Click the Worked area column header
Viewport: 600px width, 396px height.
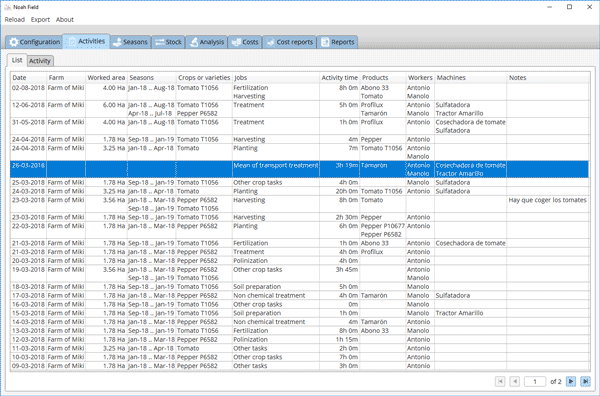[x=106, y=78]
